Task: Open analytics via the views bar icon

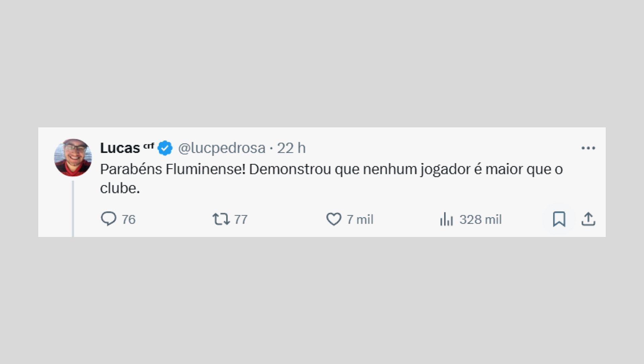Action: 446,220
